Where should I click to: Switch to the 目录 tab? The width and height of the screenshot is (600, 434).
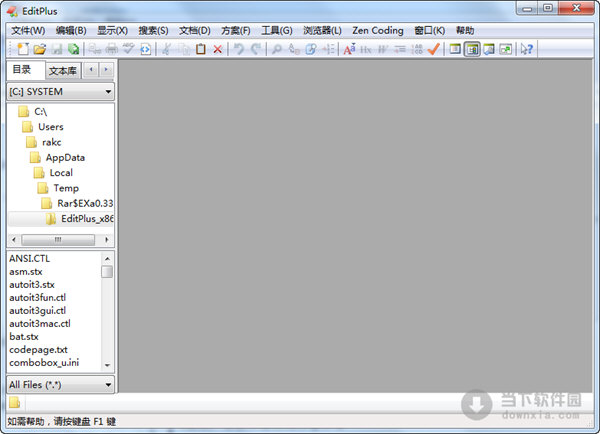26,70
